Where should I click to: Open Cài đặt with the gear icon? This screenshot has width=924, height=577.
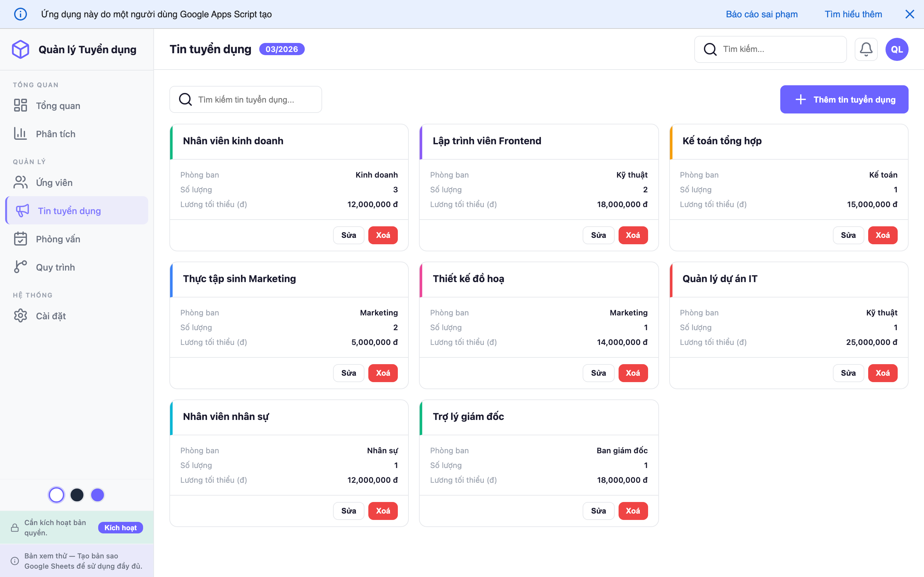[20, 316]
